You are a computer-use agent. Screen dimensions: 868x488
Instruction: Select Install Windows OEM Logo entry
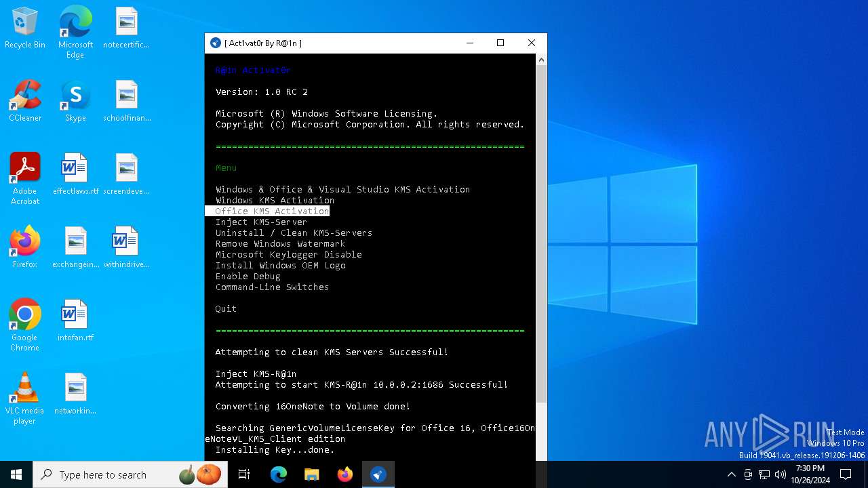(280, 265)
